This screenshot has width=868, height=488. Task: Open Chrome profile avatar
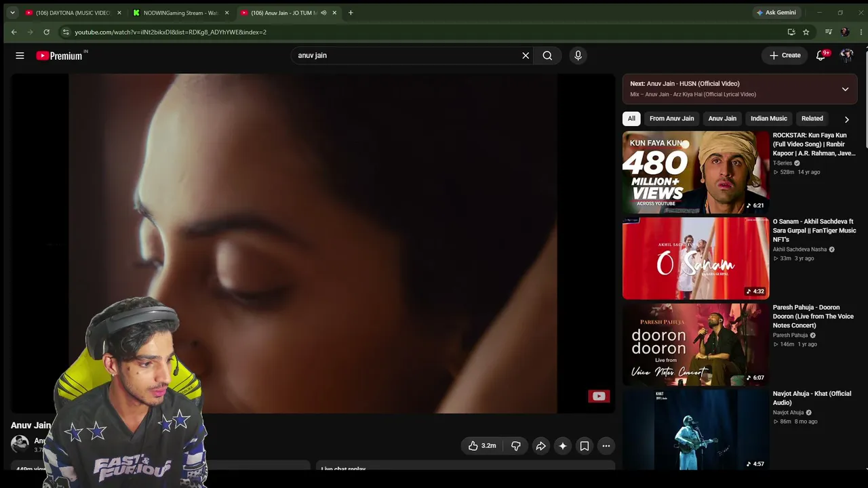(x=844, y=32)
